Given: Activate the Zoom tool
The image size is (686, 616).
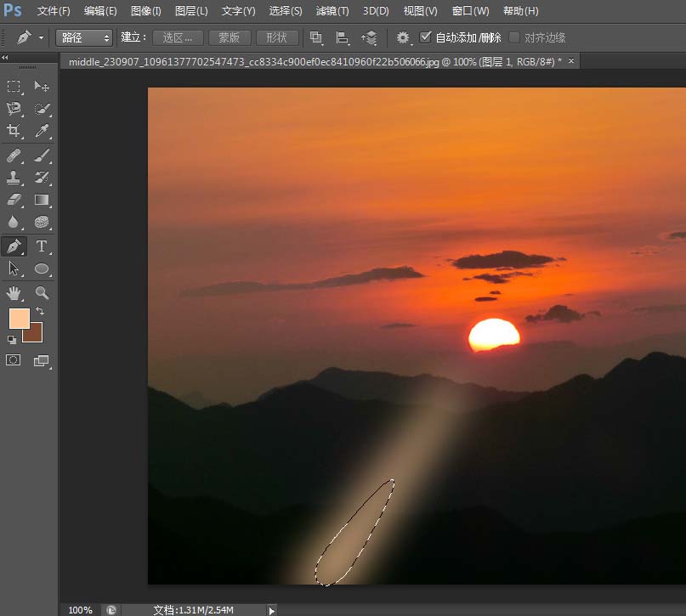Looking at the screenshot, I should click(40, 292).
